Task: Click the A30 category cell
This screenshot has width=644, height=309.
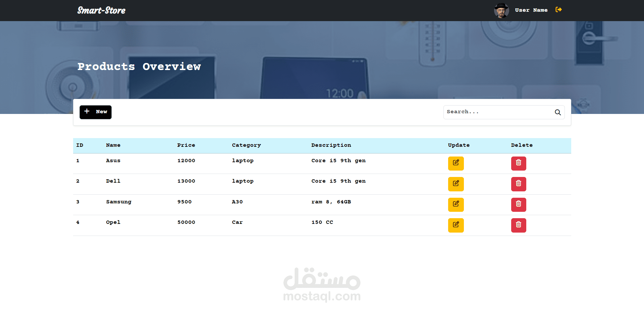Action: point(237,202)
